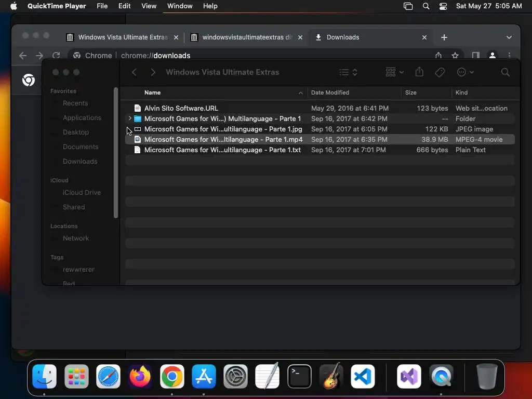Image resolution: width=532 pixels, height=399 pixels.
Task: Open the Window menu
Action: (180, 6)
